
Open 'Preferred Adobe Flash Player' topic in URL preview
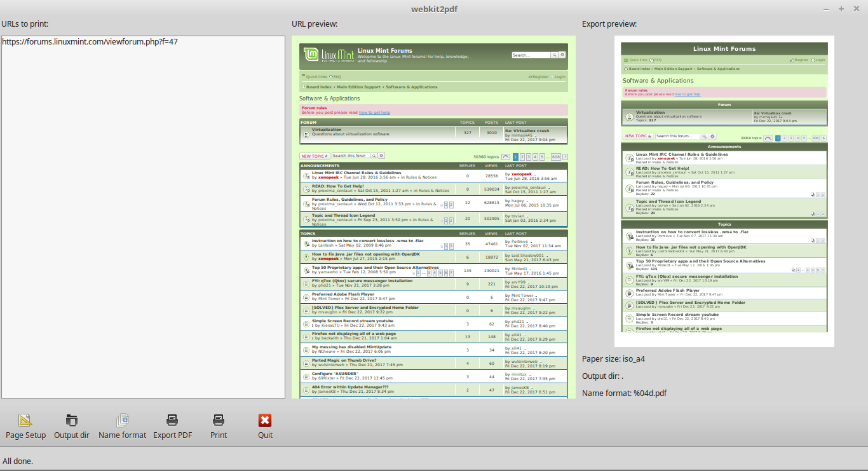[x=343, y=294]
